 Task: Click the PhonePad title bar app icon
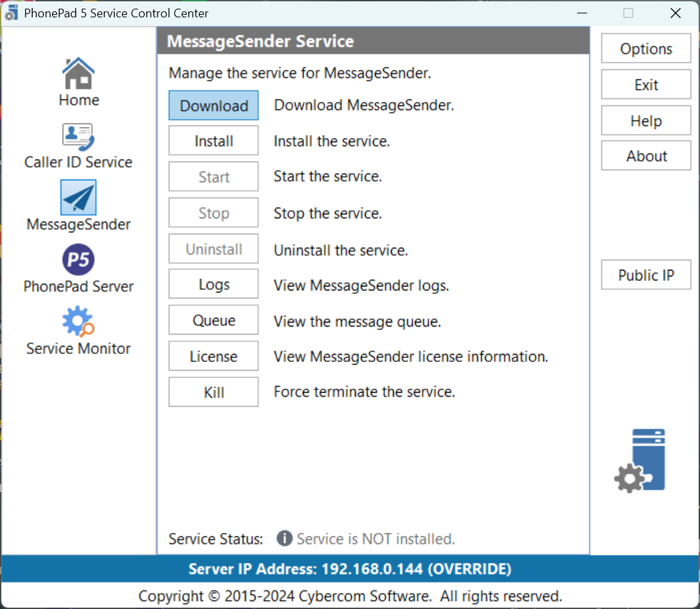tap(11, 13)
